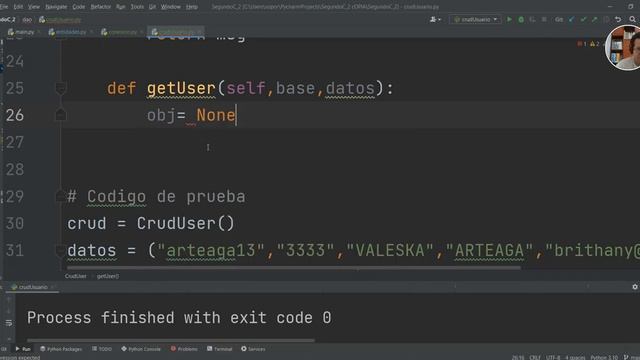
Task: Click the getUser function name on line 25
Action: point(181,89)
